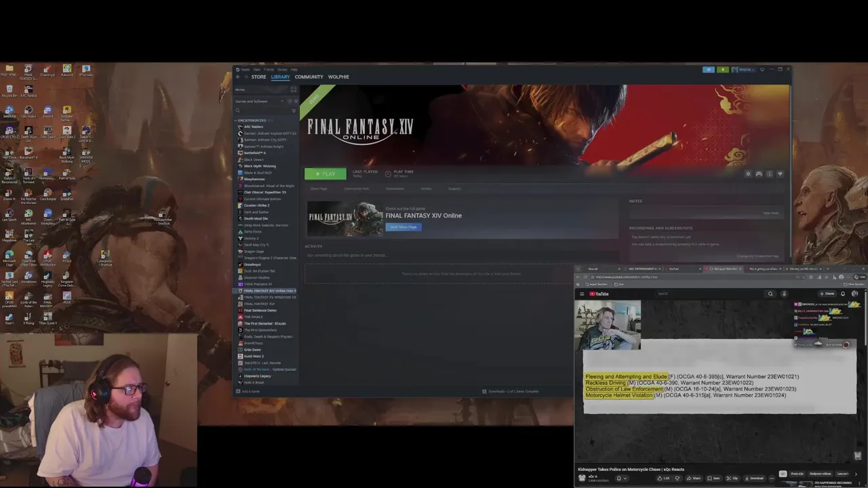
Task: Click Share under the YouTube video
Action: 694,478
